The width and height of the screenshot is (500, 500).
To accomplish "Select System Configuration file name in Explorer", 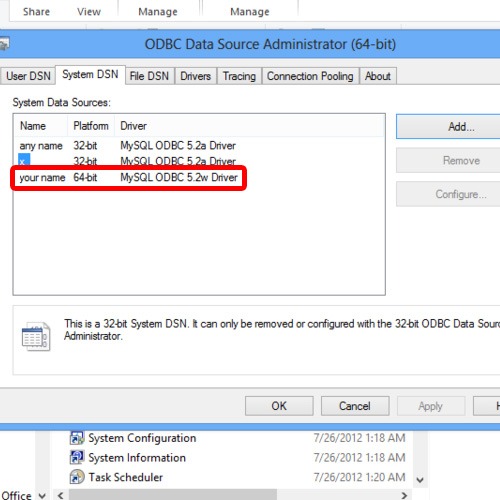I will (x=142, y=438).
